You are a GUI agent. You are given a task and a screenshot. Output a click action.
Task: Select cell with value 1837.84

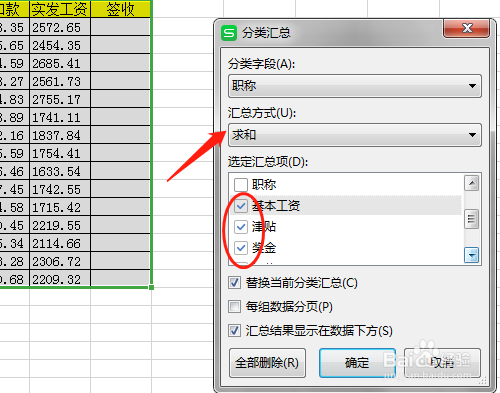(60, 135)
